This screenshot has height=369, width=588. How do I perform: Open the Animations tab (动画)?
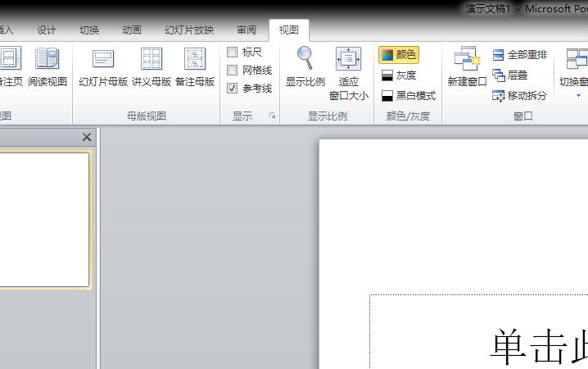point(132,30)
